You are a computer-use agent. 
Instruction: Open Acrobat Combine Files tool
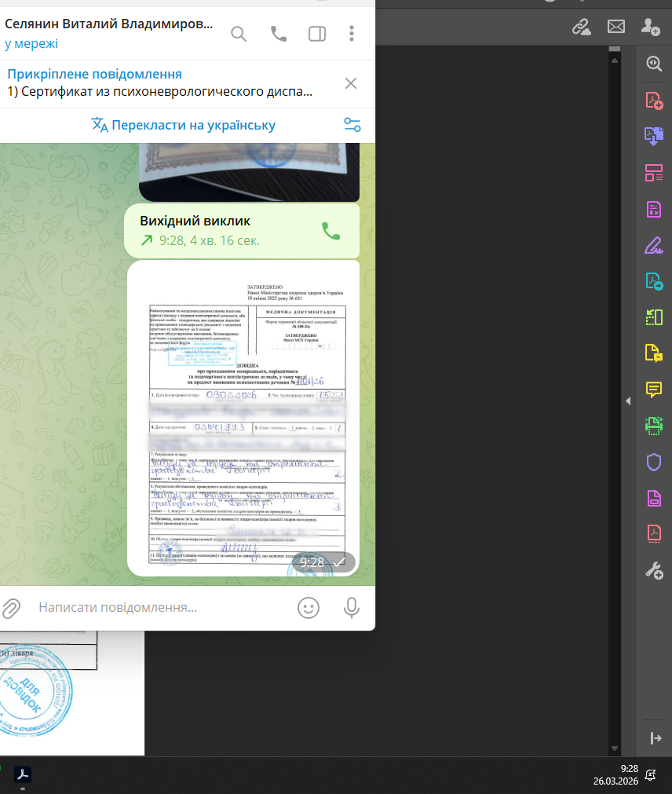654,136
